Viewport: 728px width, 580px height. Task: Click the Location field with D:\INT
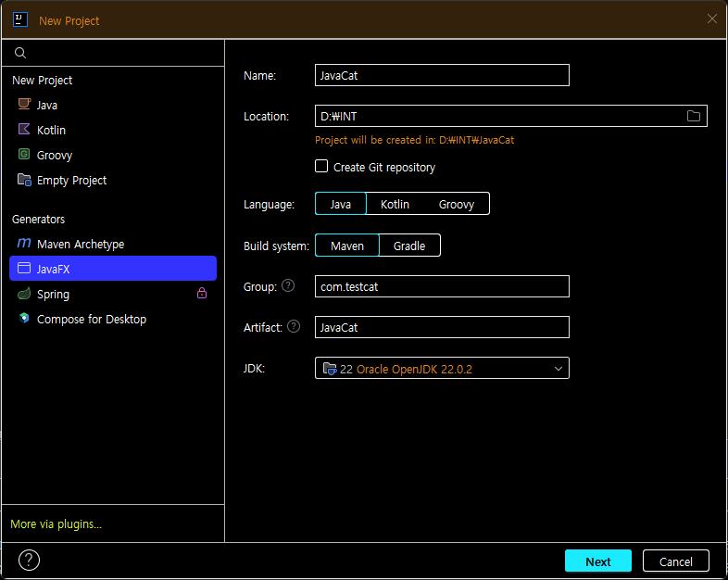tap(510, 116)
